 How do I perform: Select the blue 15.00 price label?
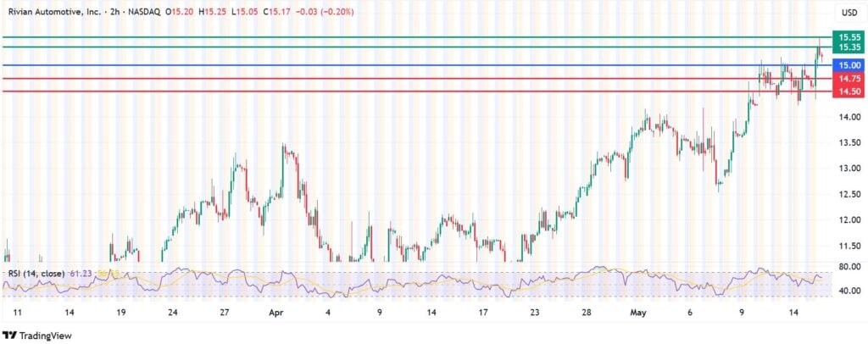pos(849,65)
